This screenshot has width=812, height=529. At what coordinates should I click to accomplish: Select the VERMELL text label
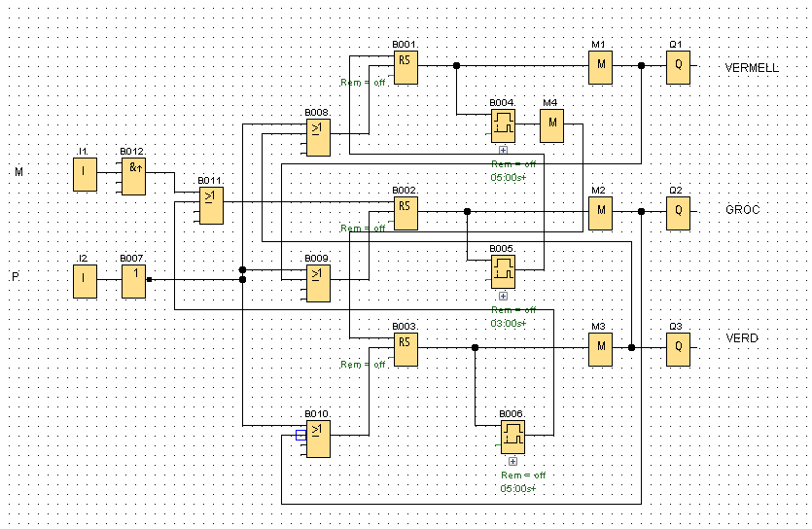(752, 68)
